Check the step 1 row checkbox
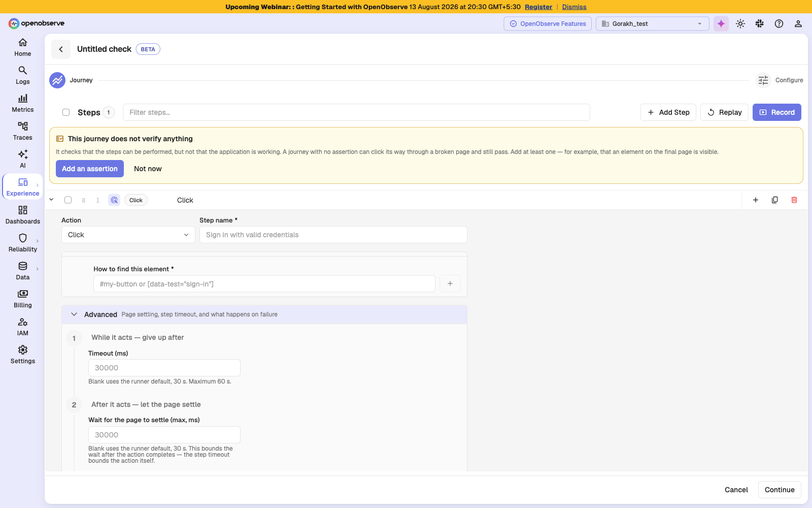Viewport: 812px width, 508px height. 68,200
